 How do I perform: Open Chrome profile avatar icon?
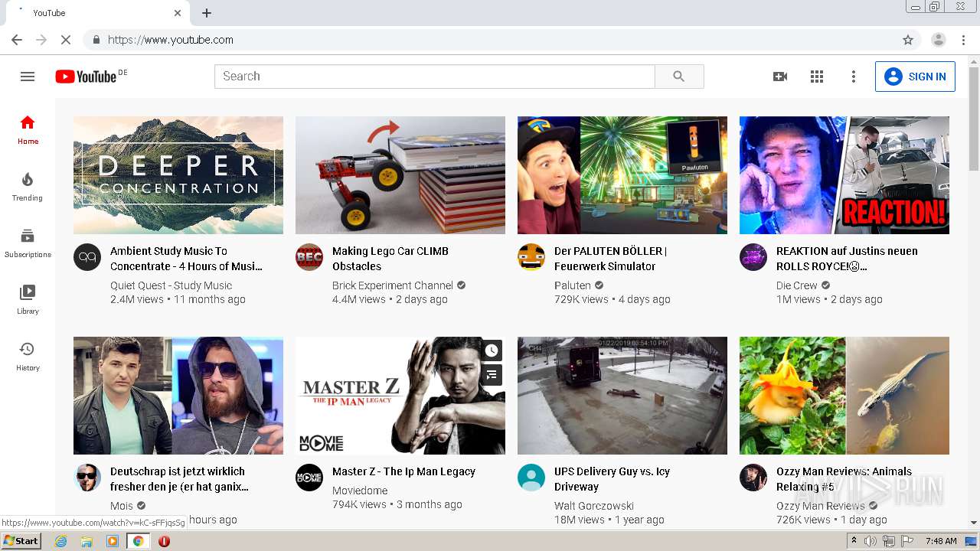(x=939, y=40)
